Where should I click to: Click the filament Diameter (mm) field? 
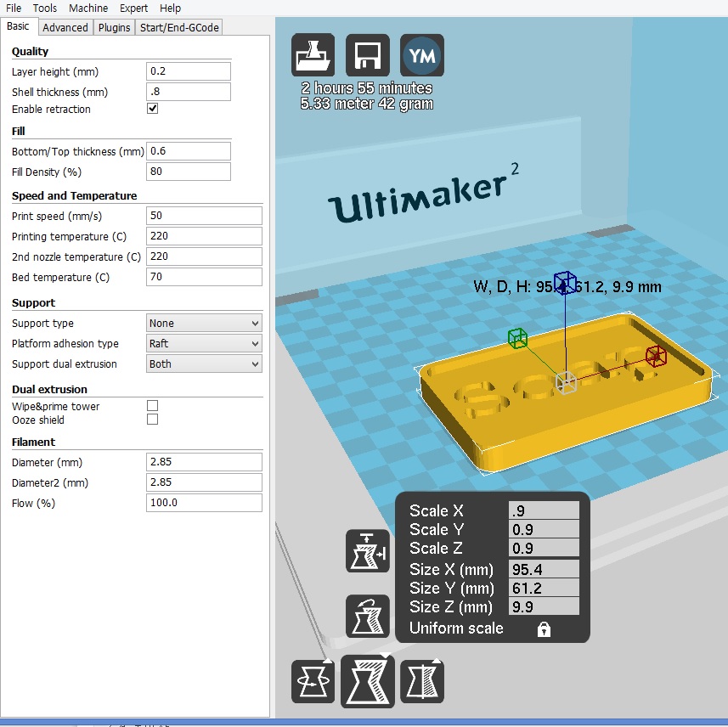[204, 462]
